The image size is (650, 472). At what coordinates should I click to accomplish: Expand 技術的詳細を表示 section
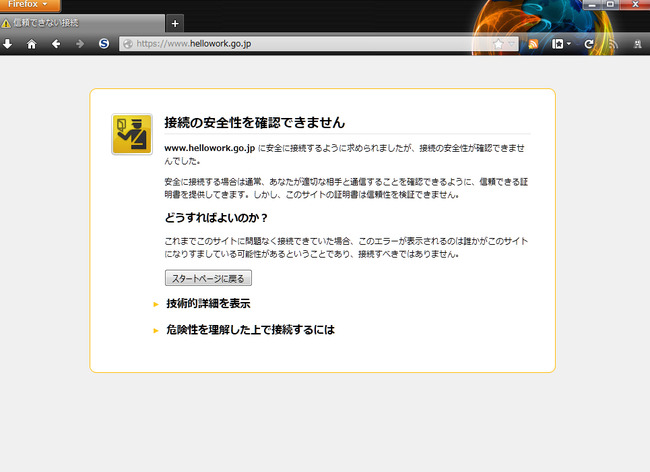[207, 303]
